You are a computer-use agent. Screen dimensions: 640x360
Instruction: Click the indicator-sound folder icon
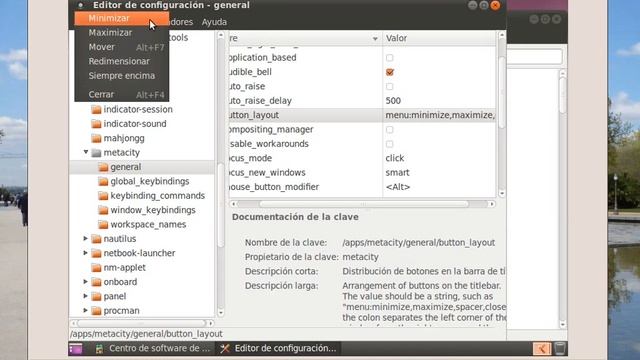pos(96,124)
